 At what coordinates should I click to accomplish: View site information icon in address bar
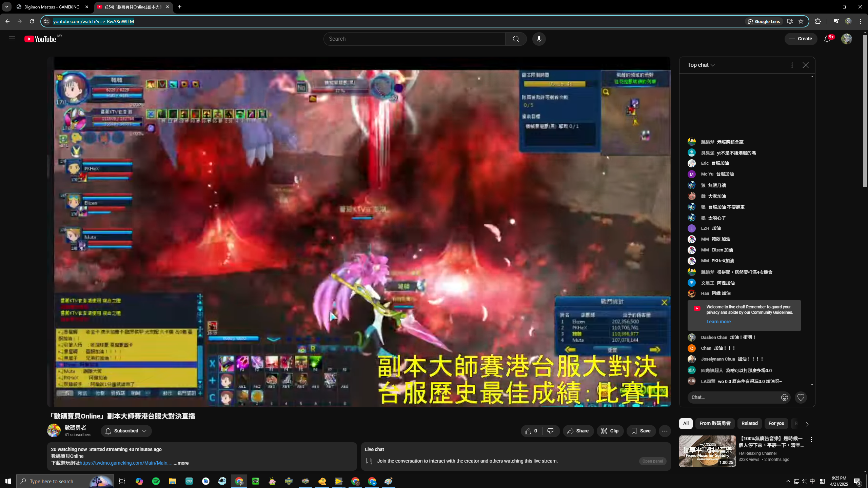tap(46, 21)
